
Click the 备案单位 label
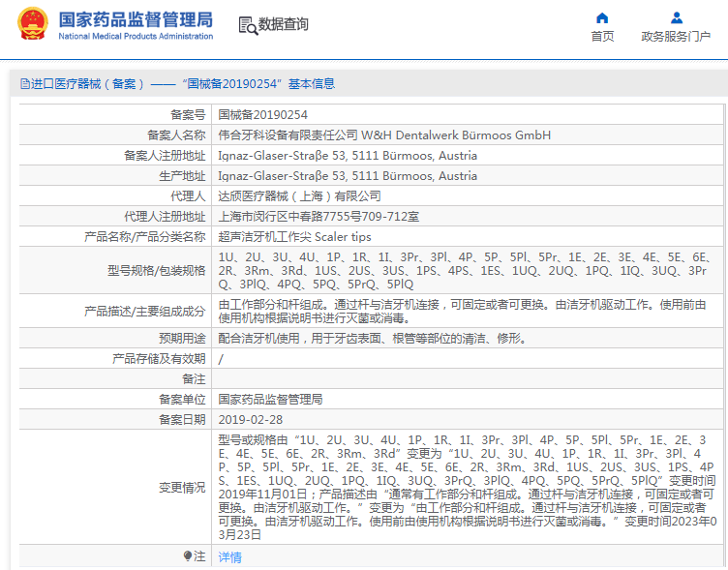coord(182,400)
